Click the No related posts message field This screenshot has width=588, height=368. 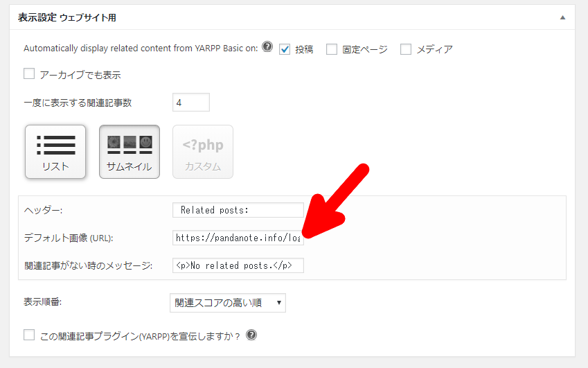pos(238,266)
